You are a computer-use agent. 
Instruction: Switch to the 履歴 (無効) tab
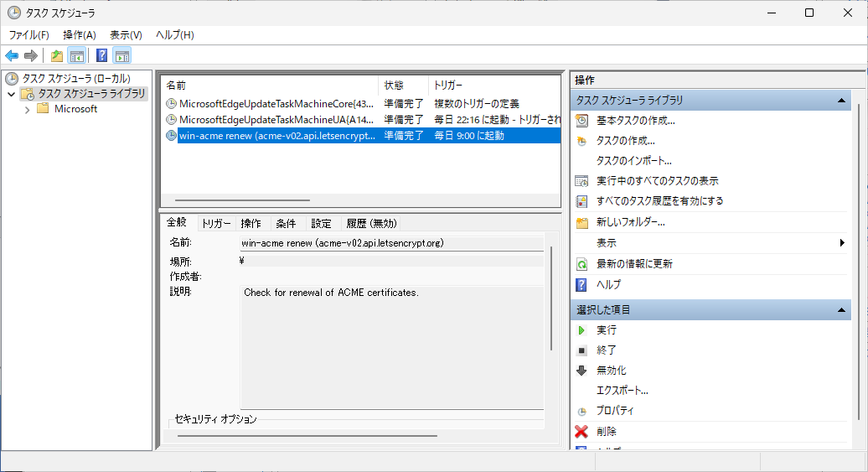click(371, 223)
